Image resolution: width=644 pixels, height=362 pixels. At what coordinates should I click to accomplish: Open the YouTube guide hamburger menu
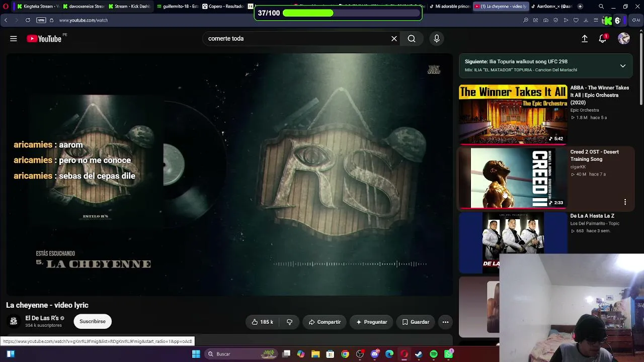14,39
